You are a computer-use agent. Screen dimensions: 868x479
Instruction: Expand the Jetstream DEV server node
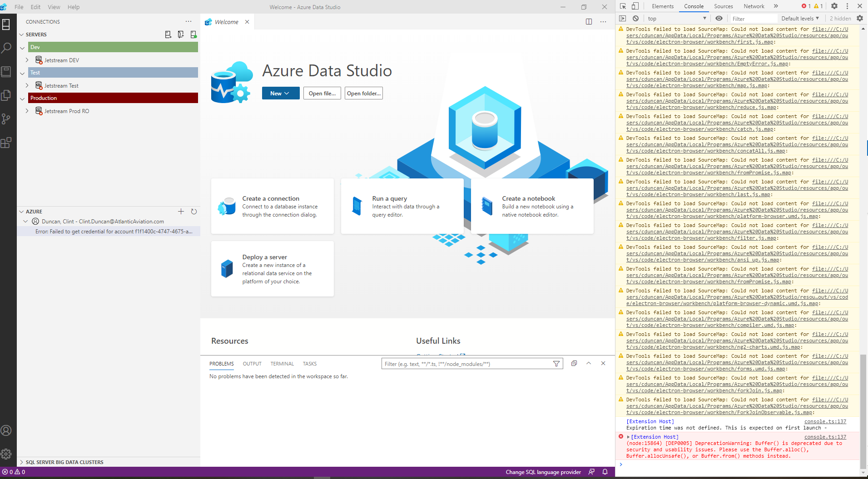pos(27,60)
